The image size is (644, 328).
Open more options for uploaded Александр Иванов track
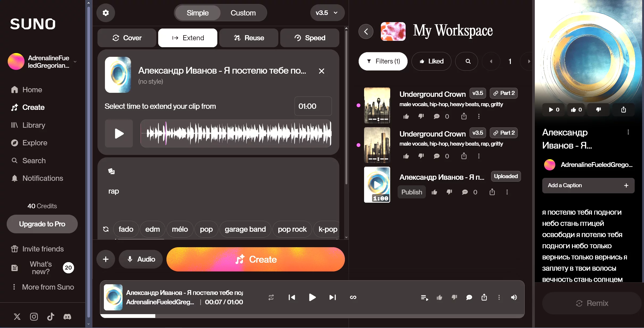[x=507, y=192]
